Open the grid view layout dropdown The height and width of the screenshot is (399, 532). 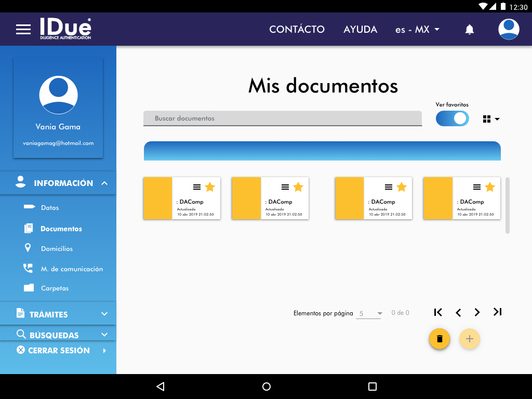coord(491,119)
